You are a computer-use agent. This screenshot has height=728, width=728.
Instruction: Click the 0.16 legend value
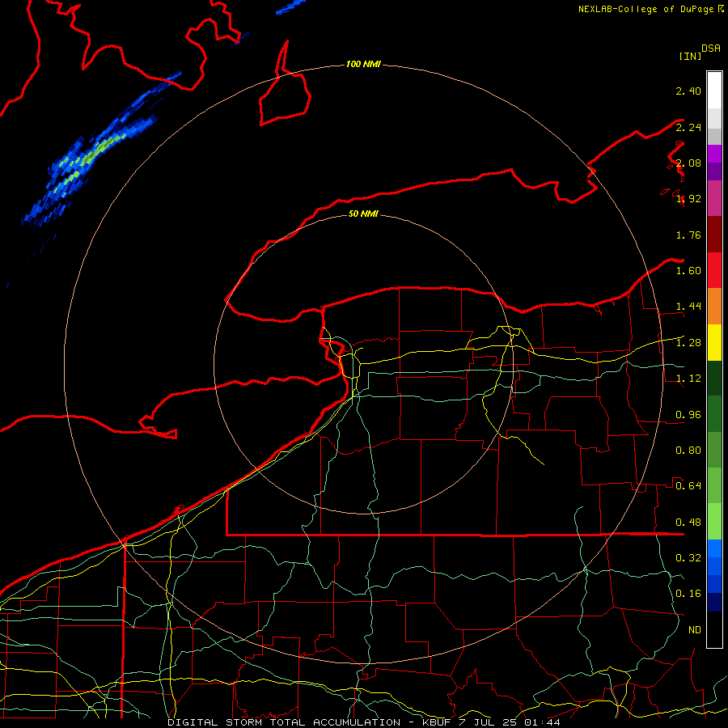click(x=688, y=594)
